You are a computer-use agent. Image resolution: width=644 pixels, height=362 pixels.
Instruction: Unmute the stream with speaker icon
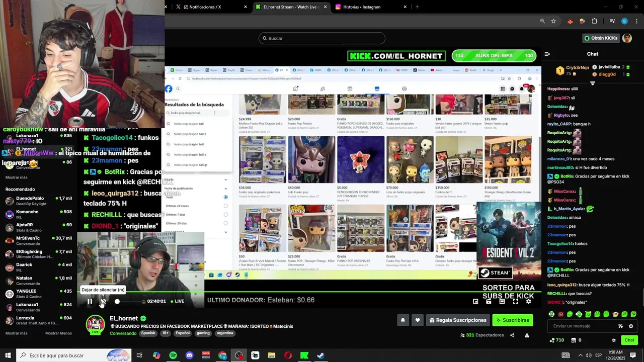(x=103, y=301)
